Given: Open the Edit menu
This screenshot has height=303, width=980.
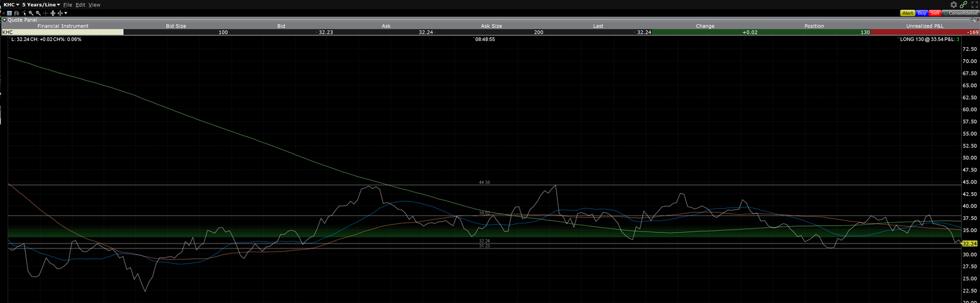Looking at the screenshot, I should (x=80, y=5).
